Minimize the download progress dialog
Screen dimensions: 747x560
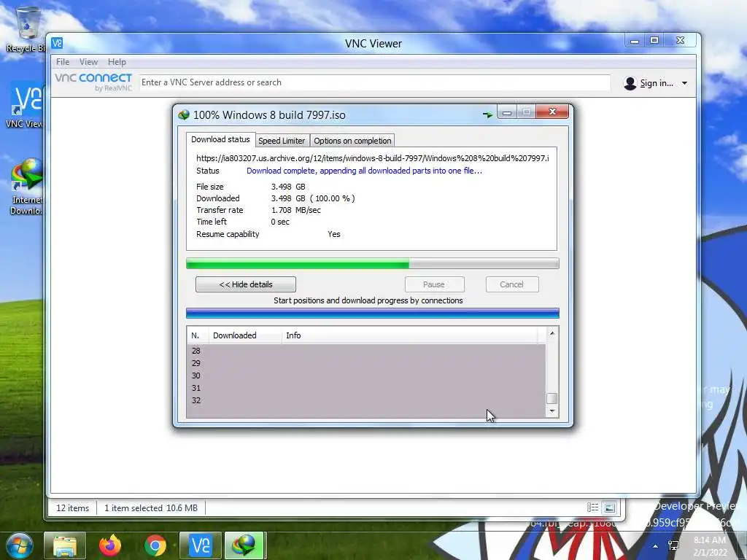(508, 112)
